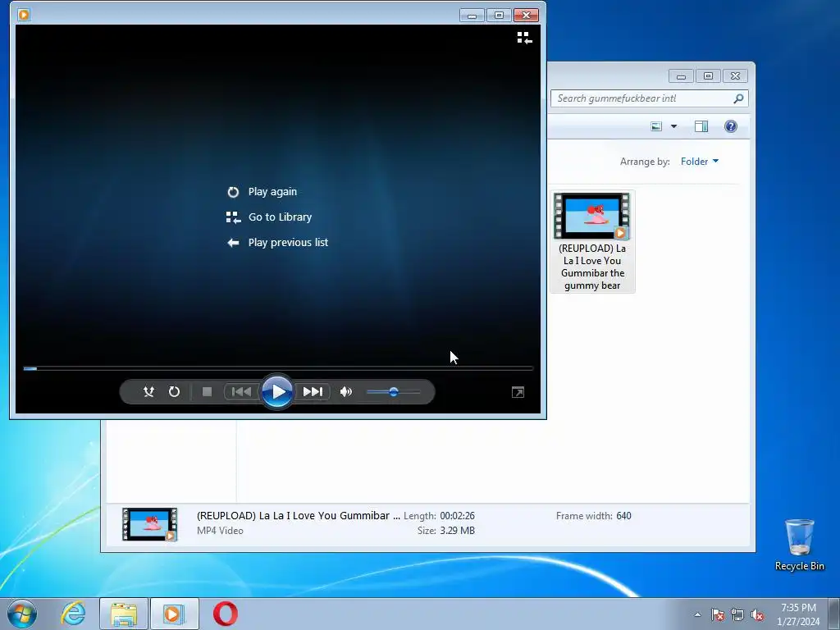Screen dimensions: 840x630
Task: Change view icon in Explorer toolbar
Action: click(656, 126)
